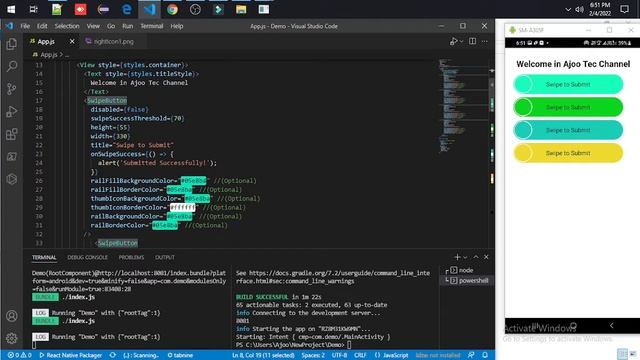Image resolution: width=640 pixels, height=360 pixels.
Task: Click the thumbIconBorderColor #ffffff color value
Action: [x=182, y=207]
